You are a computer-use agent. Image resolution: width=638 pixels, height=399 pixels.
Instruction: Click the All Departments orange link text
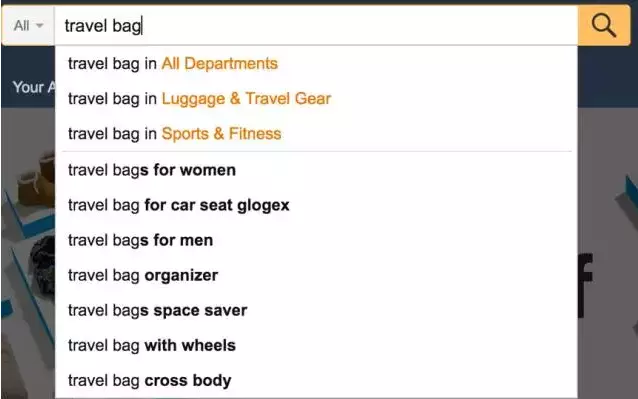[x=220, y=63]
